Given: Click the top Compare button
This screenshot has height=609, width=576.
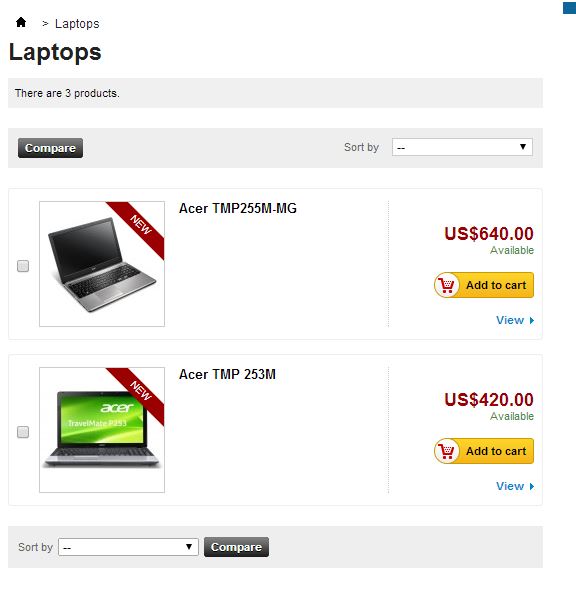Looking at the screenshot, I should [x=50, y=148].
